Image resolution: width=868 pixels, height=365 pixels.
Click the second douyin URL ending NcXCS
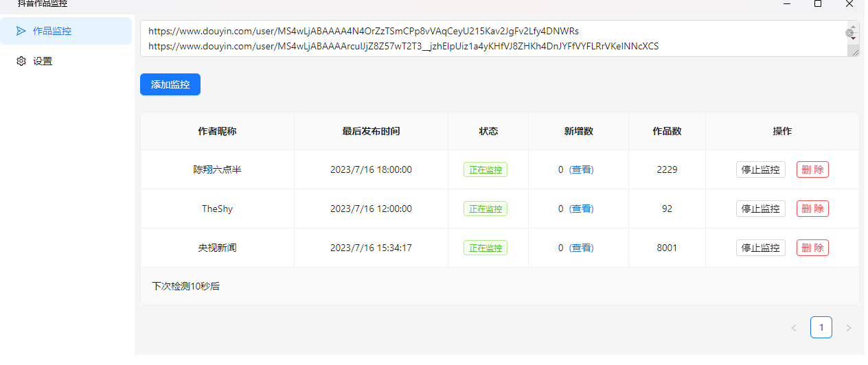[x=404, y=47]
